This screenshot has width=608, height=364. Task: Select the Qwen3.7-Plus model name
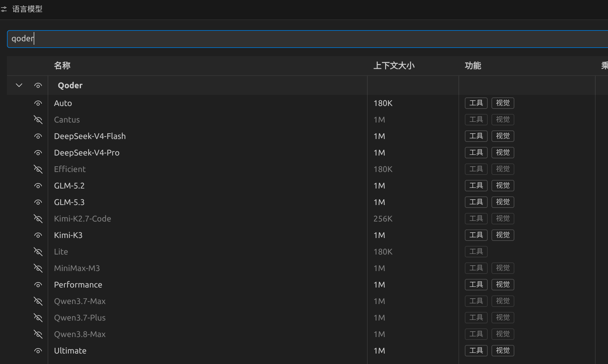[80, 318]
